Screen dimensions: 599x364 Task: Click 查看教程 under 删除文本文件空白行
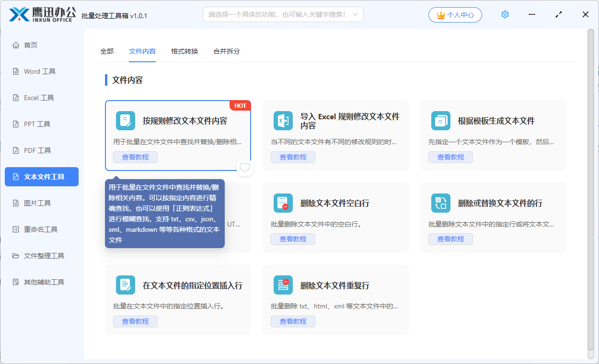point(293,239)
